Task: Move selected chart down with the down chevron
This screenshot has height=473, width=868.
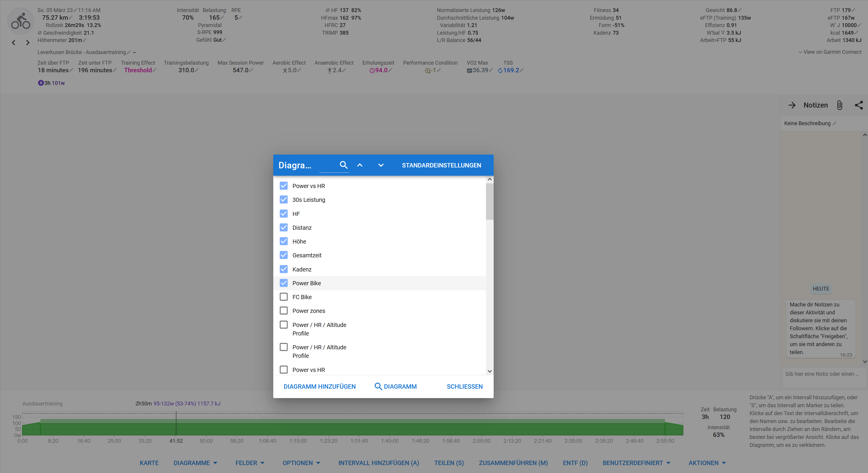Action: coord(381,165)
